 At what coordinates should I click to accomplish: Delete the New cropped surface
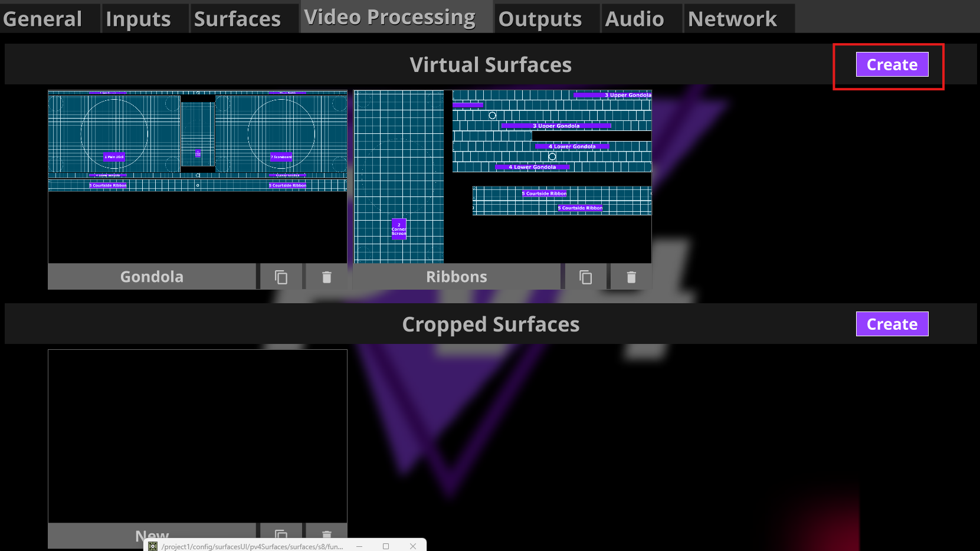tap(327, 534)
